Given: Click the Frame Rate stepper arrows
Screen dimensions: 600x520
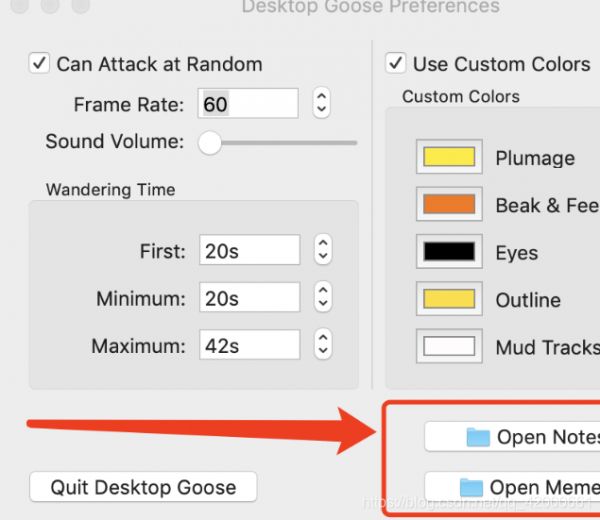Looking at the screenshot, I should coord(321,103).
